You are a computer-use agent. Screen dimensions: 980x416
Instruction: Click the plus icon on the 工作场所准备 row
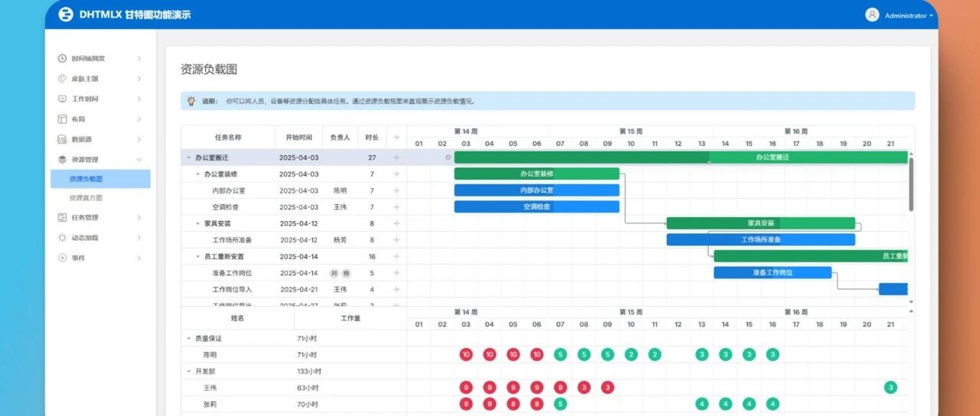pyautogui.click(x=397, y=240)
